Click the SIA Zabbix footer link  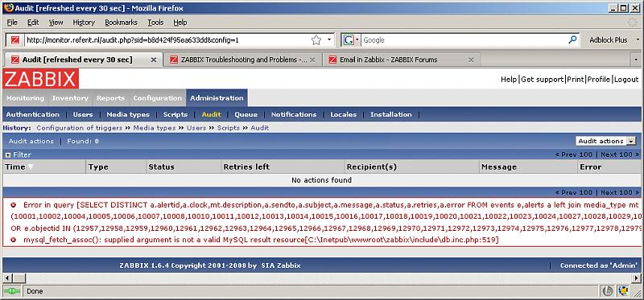pyautogui.click(x=281, y=265)
